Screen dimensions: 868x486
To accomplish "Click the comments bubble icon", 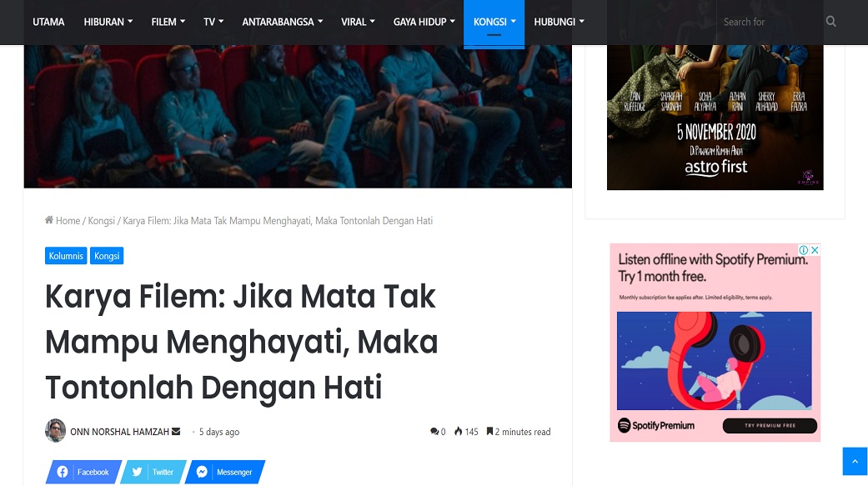I will pyautogui.click(x=434, y=431).
